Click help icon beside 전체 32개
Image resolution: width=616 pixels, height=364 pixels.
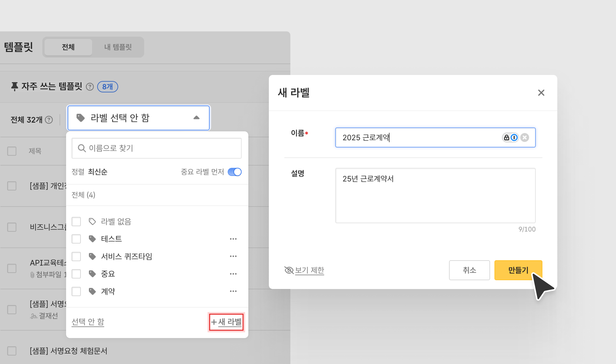(49, 120)
